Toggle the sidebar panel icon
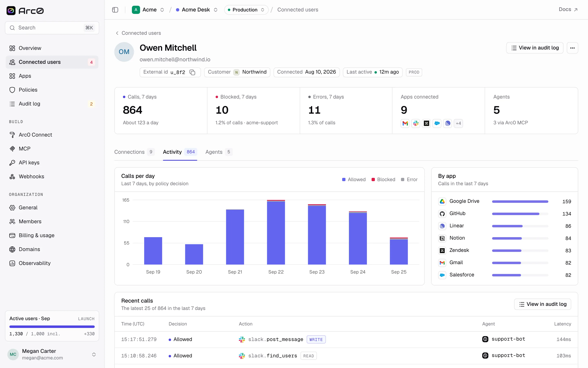 pyautogui.click(x=115, y=10)
